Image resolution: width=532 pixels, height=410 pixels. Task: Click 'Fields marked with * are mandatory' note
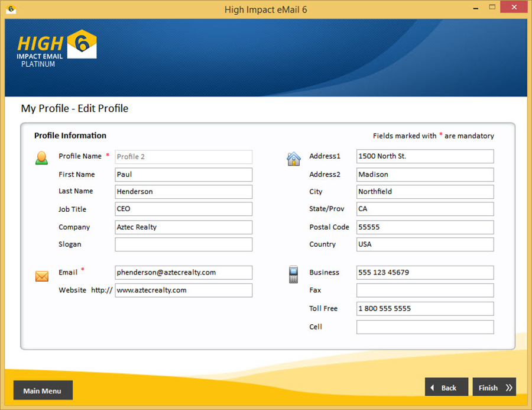click(433, 136)
